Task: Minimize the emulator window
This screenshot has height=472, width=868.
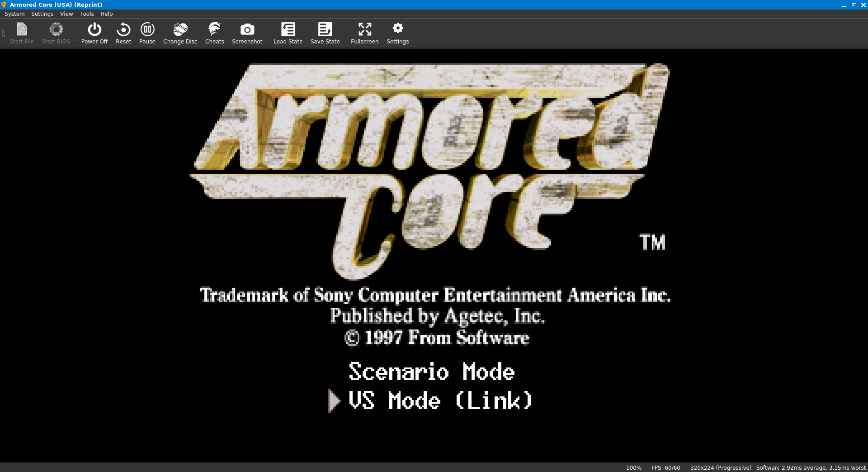Action: tap(844, 5)
